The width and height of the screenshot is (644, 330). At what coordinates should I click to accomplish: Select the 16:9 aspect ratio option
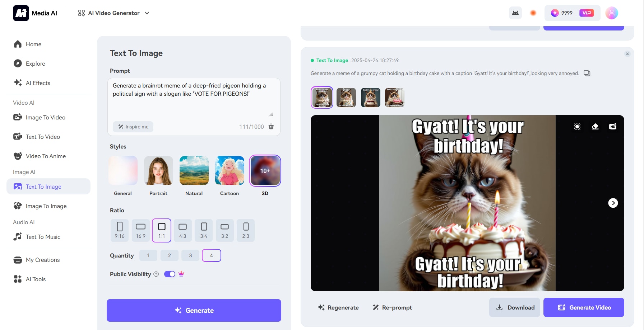tap(140, 230)
